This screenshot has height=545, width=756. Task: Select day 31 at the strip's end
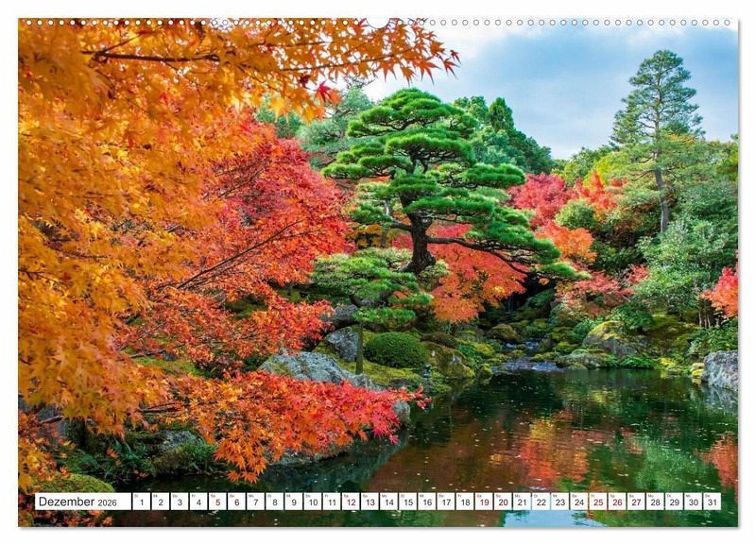(712, 502)
